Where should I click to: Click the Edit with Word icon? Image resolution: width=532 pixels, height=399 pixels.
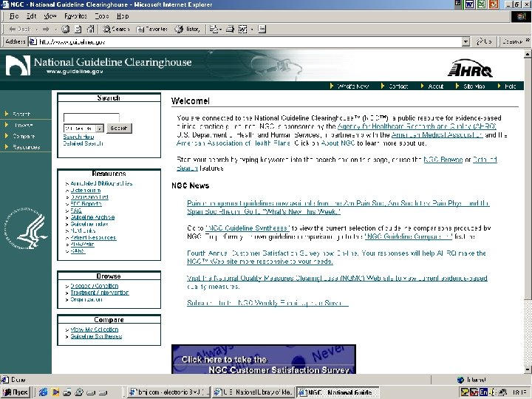coord(242,29)
